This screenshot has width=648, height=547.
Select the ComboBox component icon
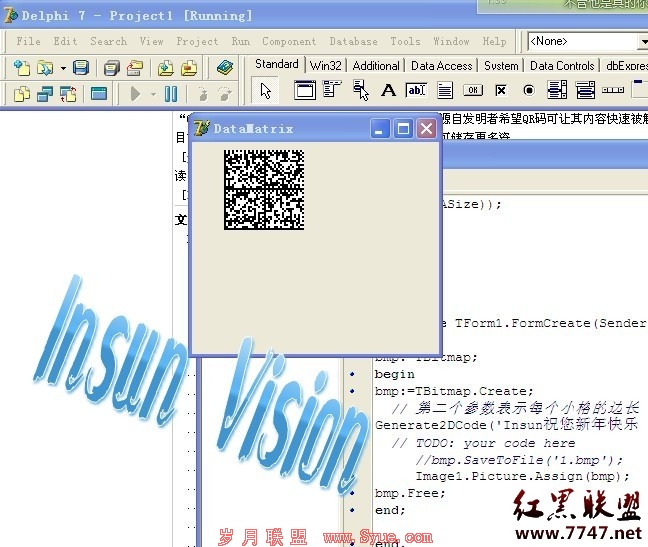[x=586, y=90]
